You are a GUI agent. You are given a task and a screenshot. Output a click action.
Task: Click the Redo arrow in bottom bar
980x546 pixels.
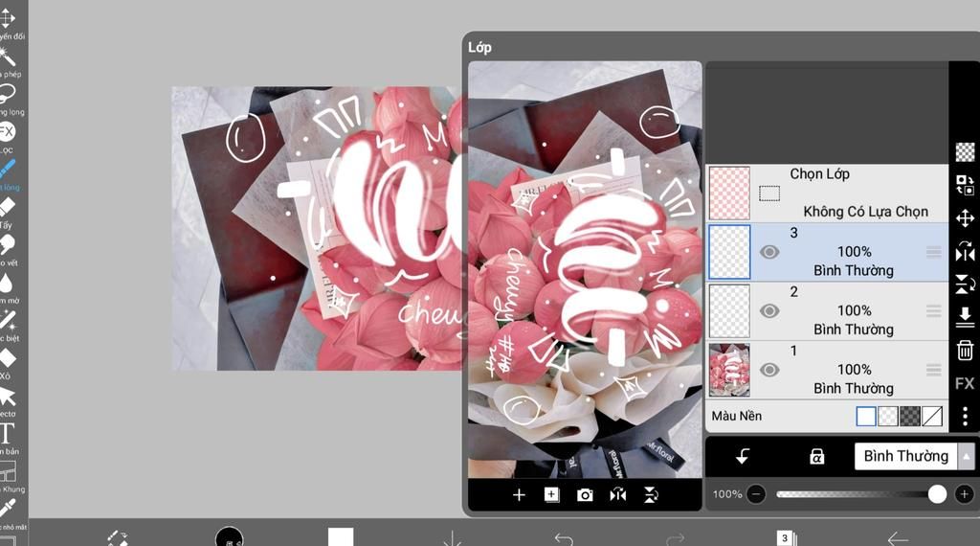tap(675, 538)
